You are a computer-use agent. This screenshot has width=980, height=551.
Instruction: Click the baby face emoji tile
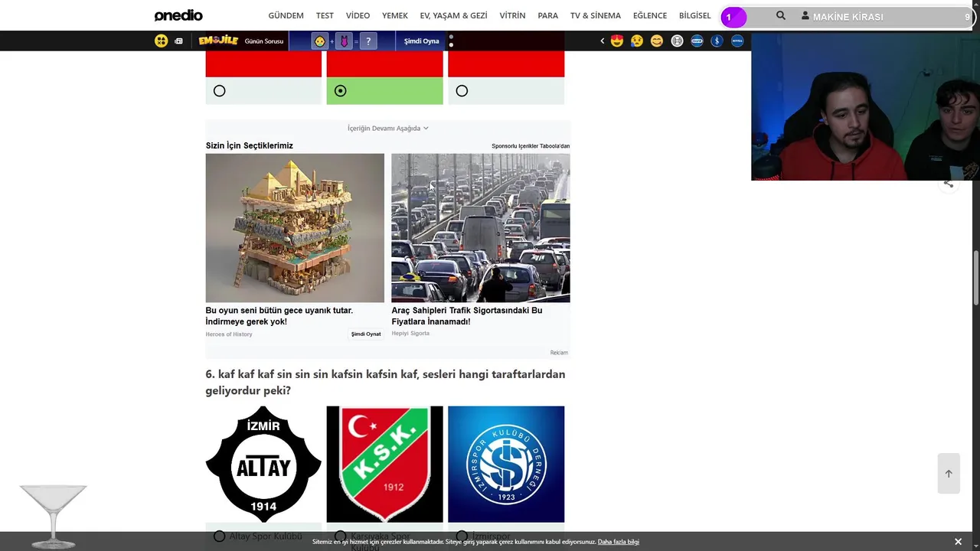pyautogui.click(x=320, y=41)
